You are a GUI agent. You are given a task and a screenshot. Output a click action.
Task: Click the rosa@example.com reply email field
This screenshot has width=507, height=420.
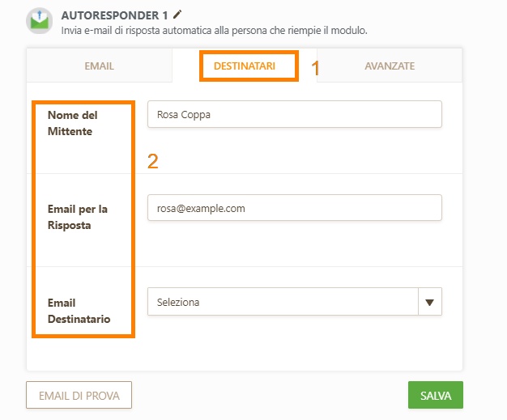(x=295, y=208)
